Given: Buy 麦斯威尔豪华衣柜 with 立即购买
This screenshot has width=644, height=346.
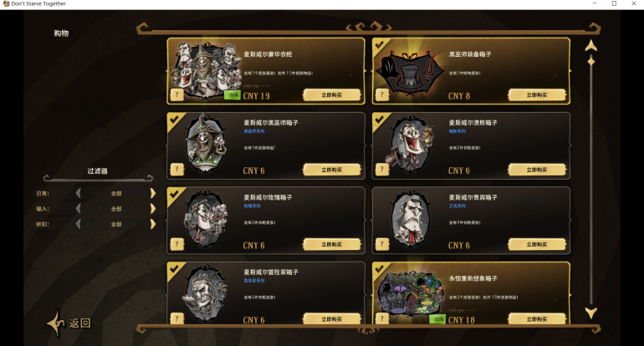Looking at the screenshot, I should point(332,95).
